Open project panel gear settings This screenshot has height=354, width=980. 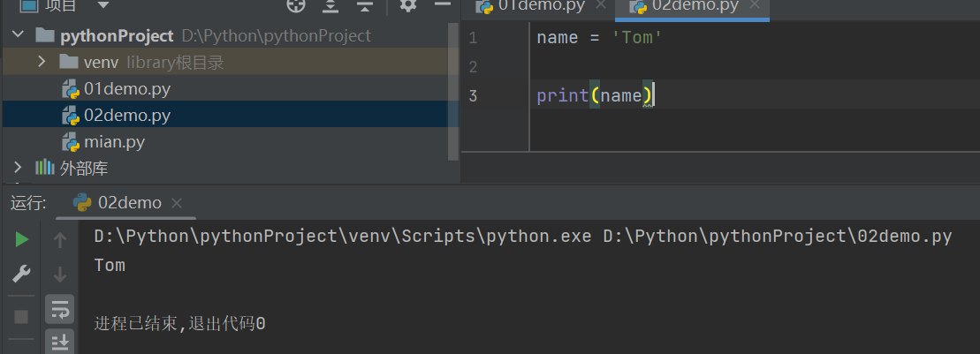407,5
